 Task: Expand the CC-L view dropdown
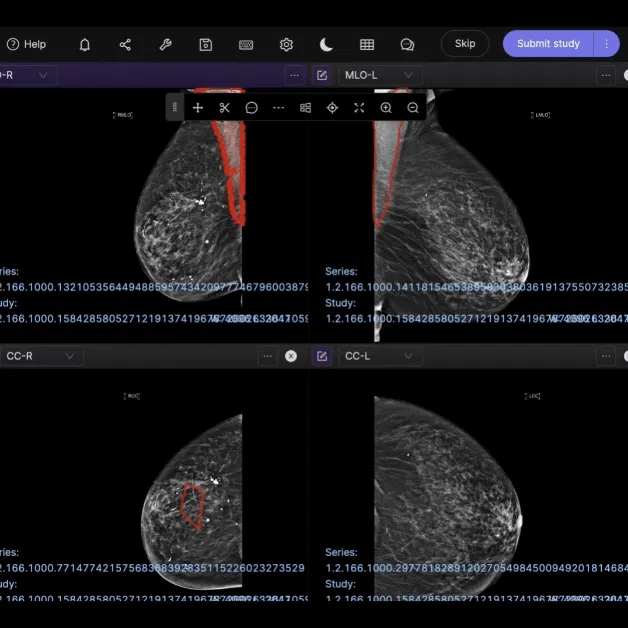point(409,356)
